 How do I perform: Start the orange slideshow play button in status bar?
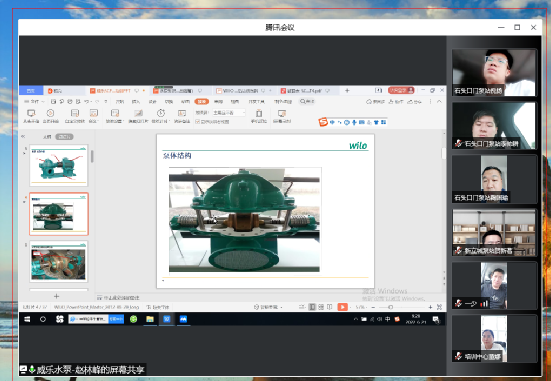342,307
